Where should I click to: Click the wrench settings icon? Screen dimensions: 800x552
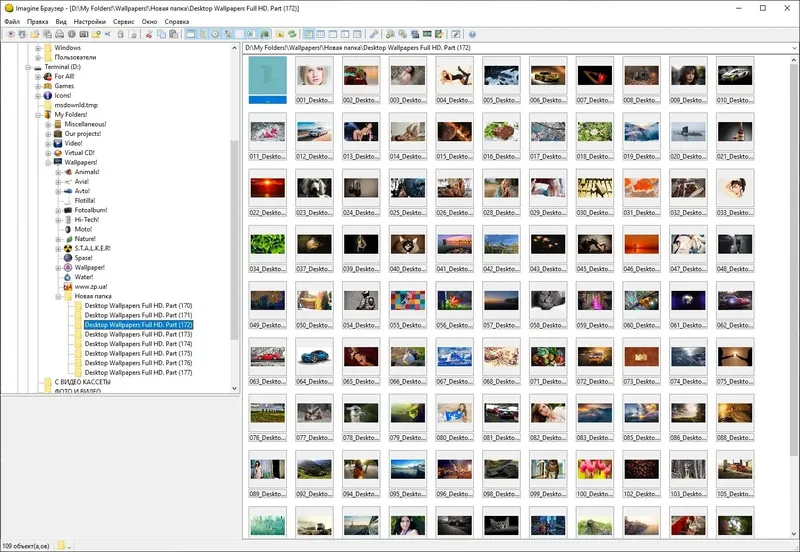[374, 34]
